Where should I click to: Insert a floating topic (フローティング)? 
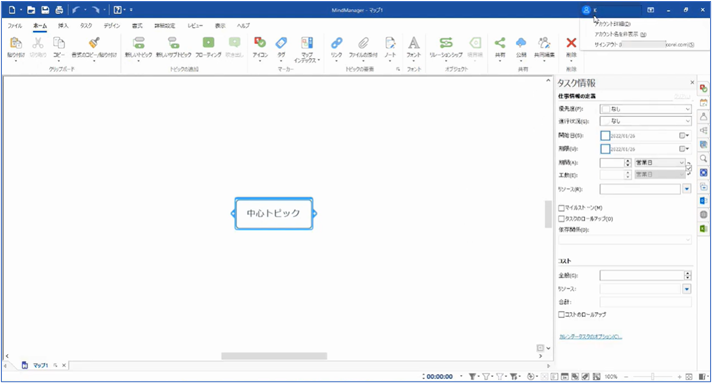click(208, 43)
